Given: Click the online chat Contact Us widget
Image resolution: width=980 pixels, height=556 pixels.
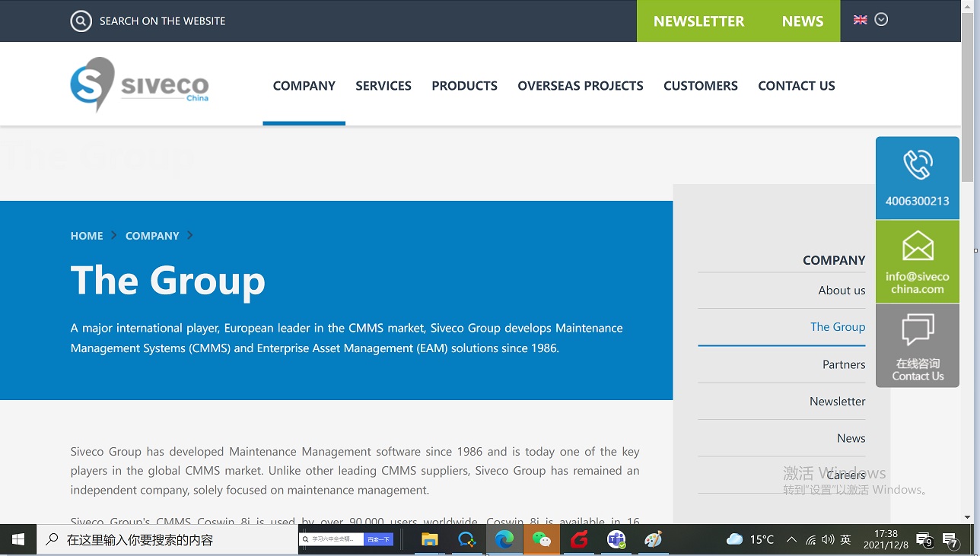Looking at the screenshot, I should 918,345.
